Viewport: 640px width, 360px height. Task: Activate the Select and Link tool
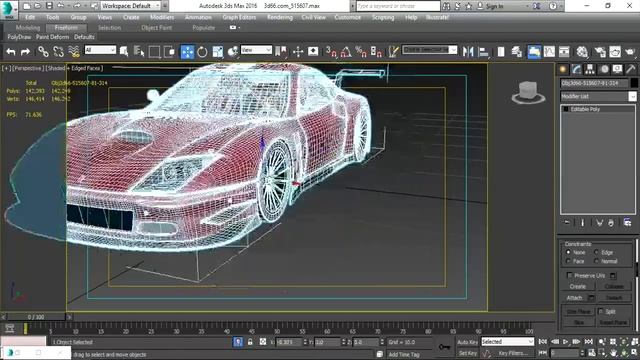click(x=43, y=51)
